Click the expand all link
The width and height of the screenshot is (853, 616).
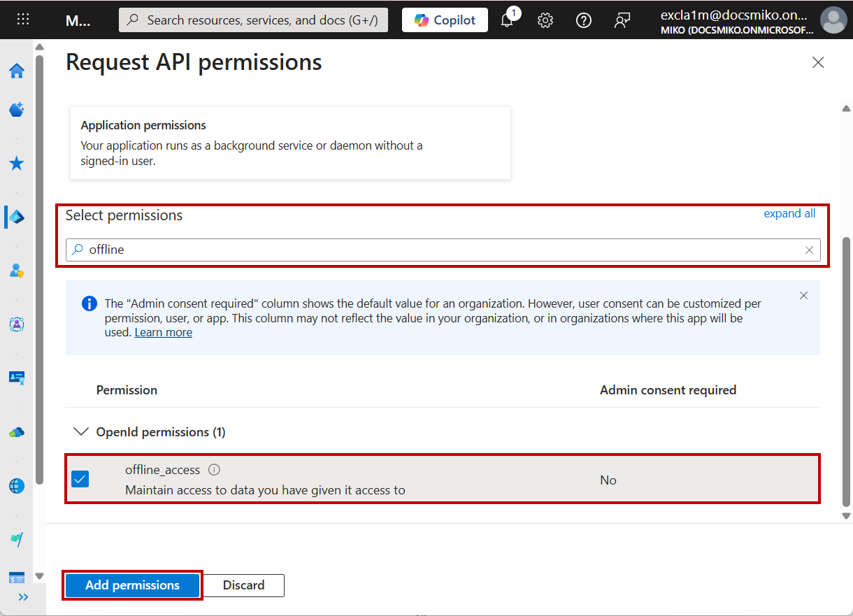tap(789, 214)
